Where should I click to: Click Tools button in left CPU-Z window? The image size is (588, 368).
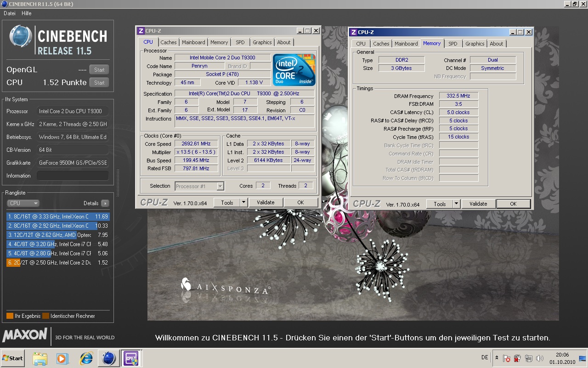227,202
